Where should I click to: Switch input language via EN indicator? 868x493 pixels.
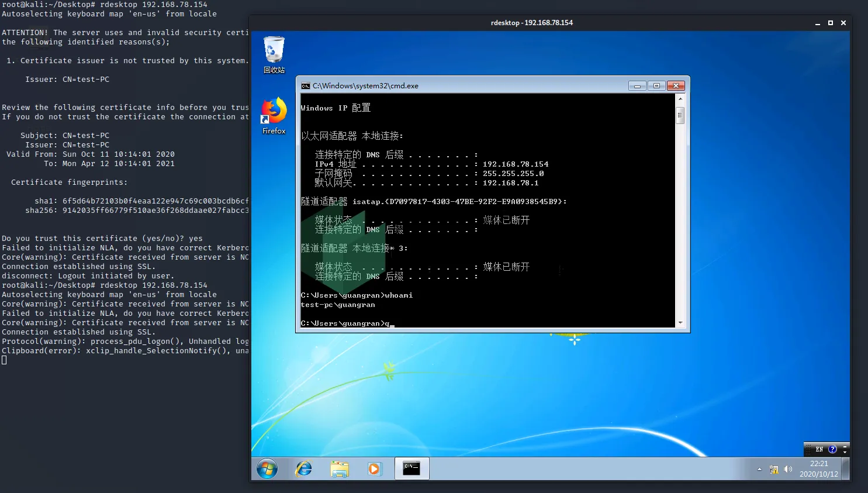819,449
